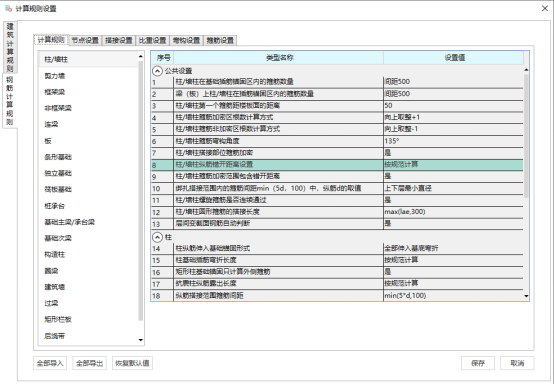Select 构造柱 in the component list
Image resolution: width=554 pixels, height=385 pixels.
point(88,254)
